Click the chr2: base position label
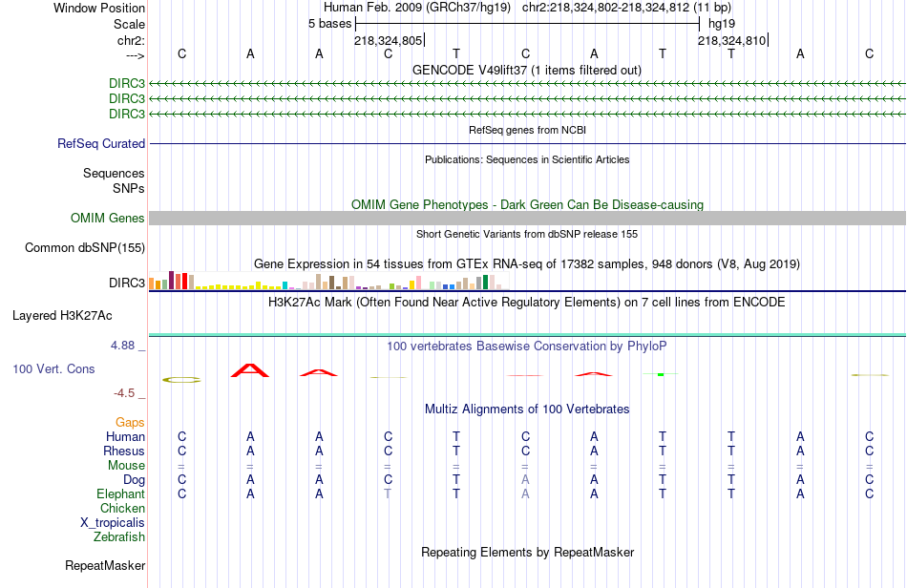Image resolution: width=907 pixels, height=588 pixels. 131,40
